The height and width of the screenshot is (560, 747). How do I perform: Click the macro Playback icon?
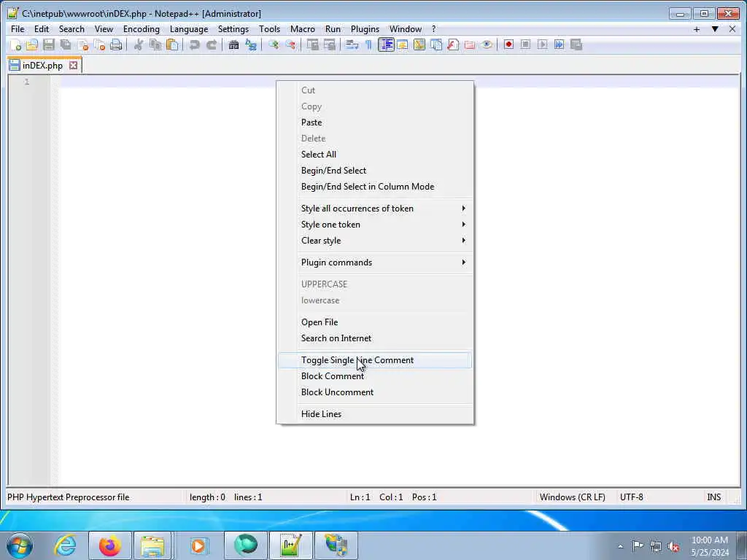[542, 44]
